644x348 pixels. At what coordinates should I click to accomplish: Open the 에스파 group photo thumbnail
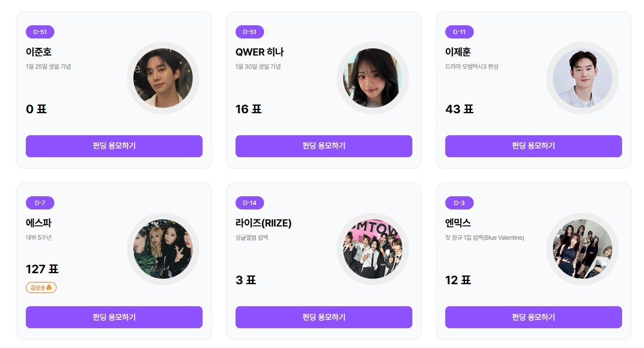coord(163,249)
